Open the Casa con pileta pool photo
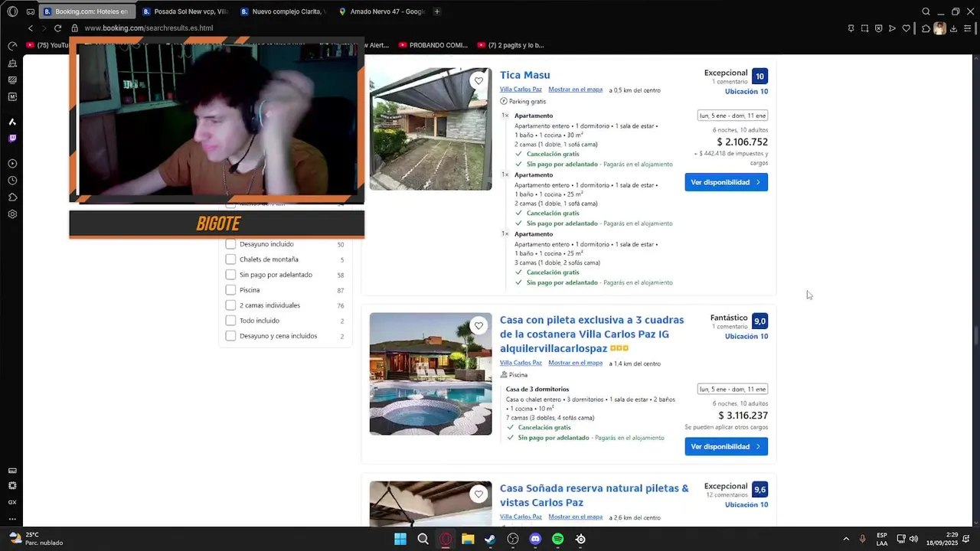This screenshot has height=551, width=980. click(430, 373)
